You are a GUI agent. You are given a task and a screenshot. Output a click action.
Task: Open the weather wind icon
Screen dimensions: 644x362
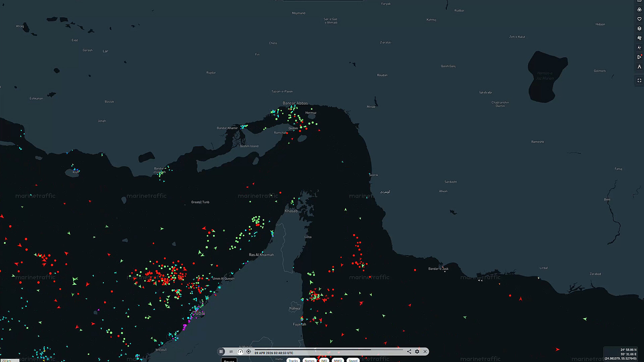coord(639,38)
